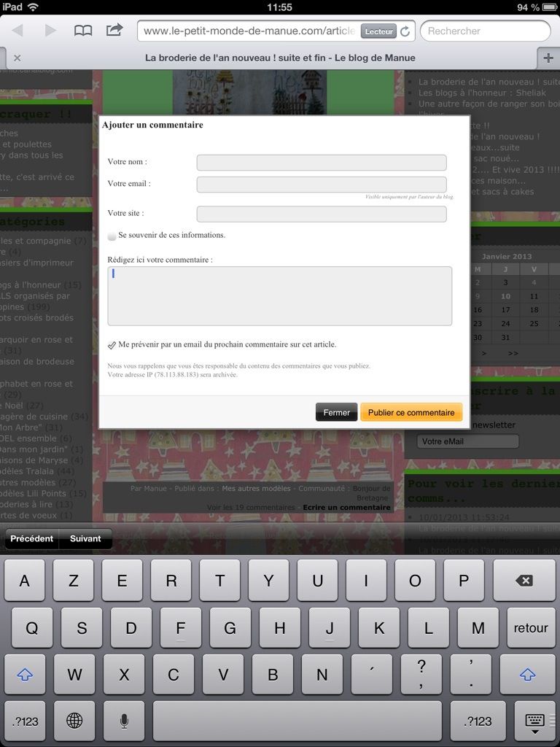Image resolution: width=560 pixels, height=747 pixels.
Task: Tap the P key
Action: tap(464, 580)
